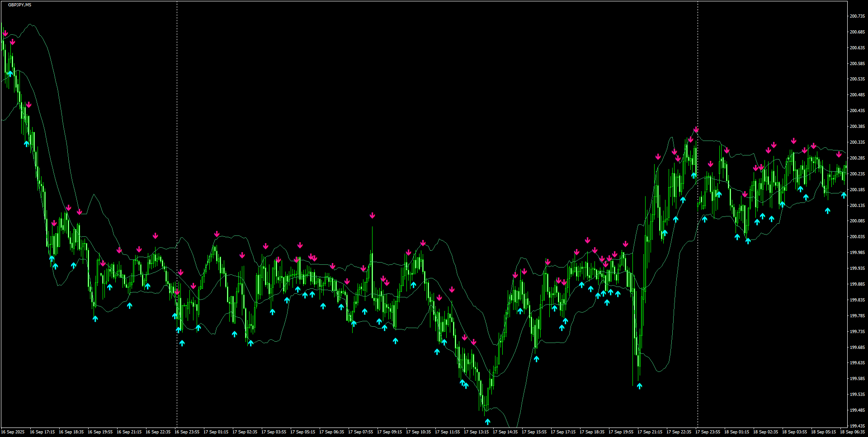Viewport: 868px width, 437px height.
Task: Click the 16 Sep 2025 time axis label
Action: [14, 432]
